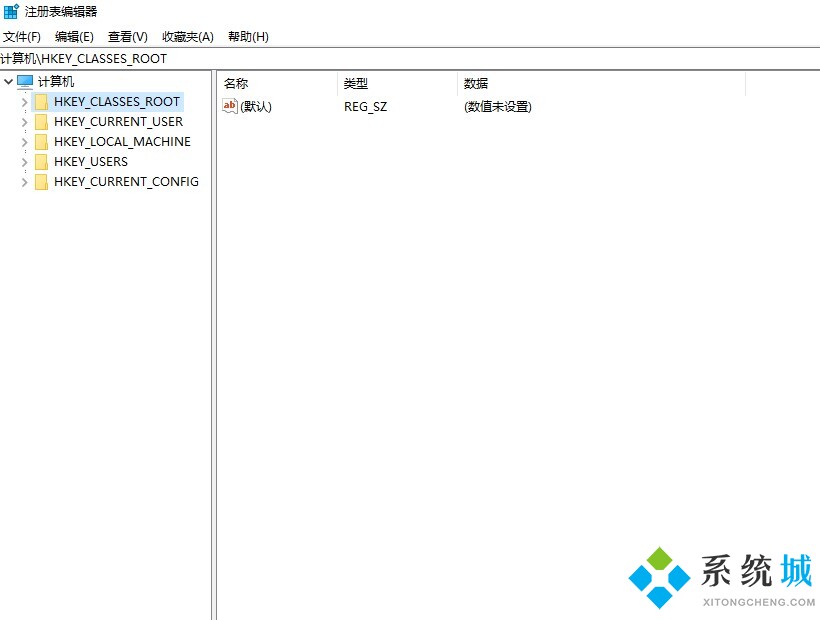Expand the HKEY_USERS key

coord(25,162)
